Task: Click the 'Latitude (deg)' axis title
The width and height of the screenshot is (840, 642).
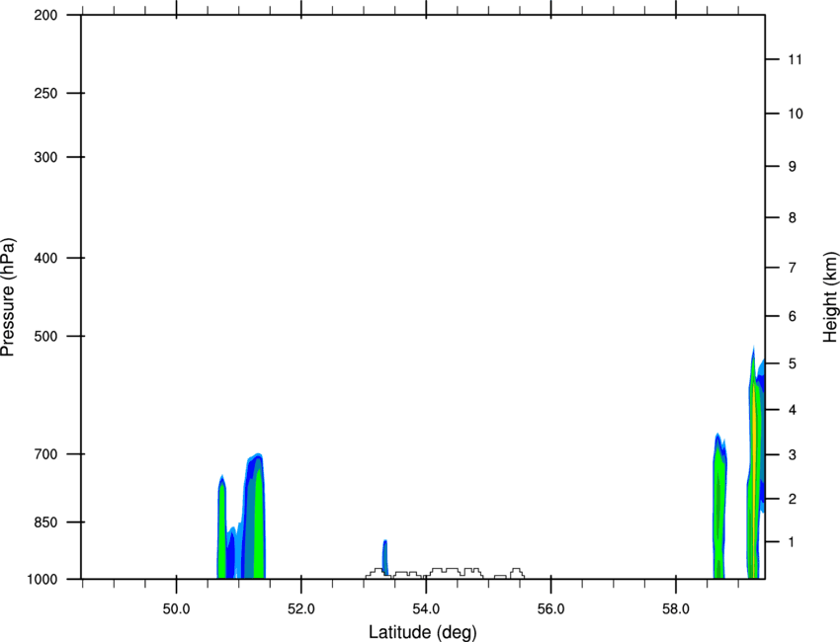Action: [x=422, y=632]
